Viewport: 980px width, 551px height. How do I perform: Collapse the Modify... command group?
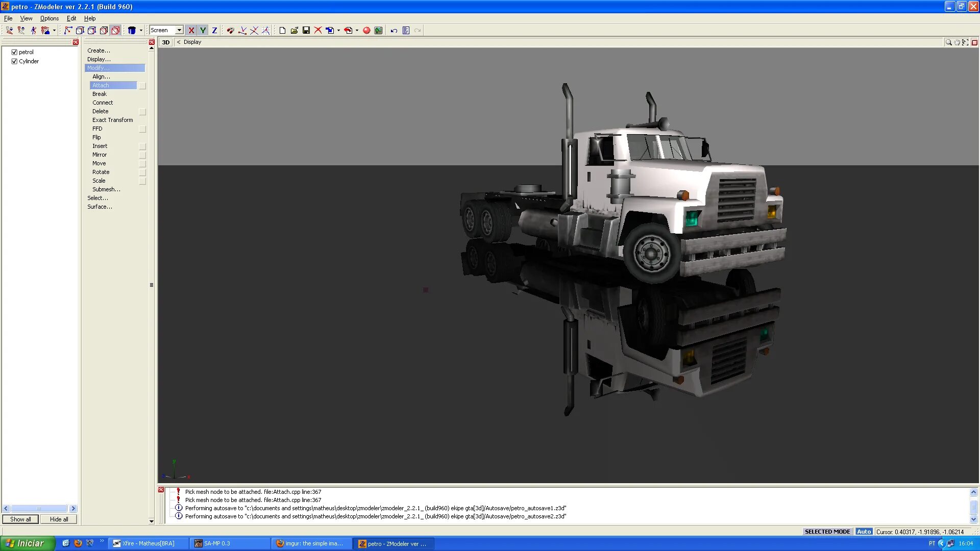click(115, 68)
